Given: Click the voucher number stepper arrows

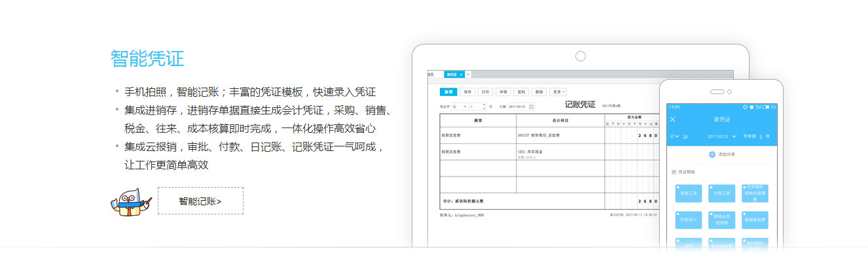Looking at the screenshot, I should pos(484,106).
